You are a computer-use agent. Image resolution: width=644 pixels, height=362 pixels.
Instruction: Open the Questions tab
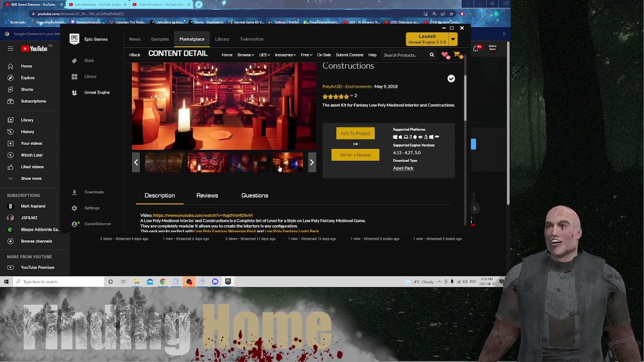click(255, 196)
